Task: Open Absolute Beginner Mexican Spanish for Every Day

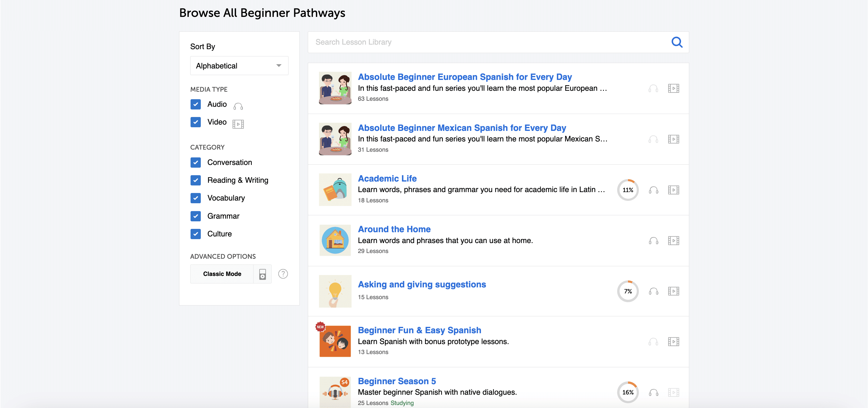Action: point(462,128)
